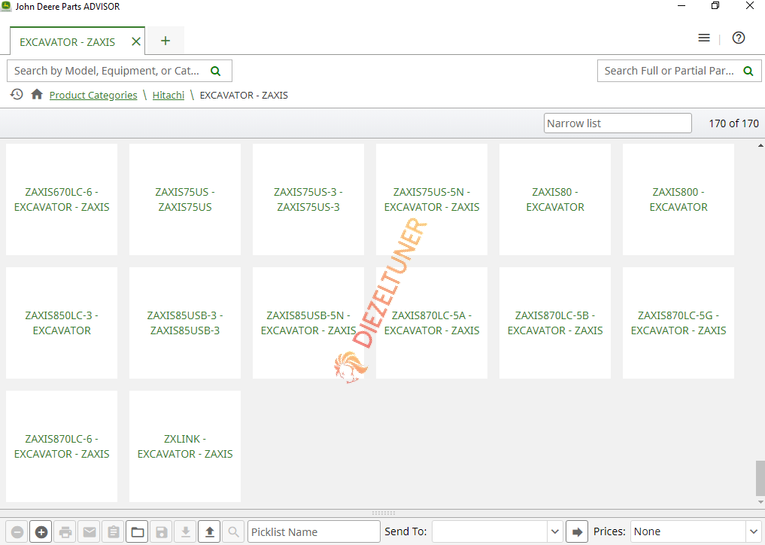Close the EXCAVATOR - ZAXIS tab
Viewport: 765px width, 545px height.
point(136,42)
